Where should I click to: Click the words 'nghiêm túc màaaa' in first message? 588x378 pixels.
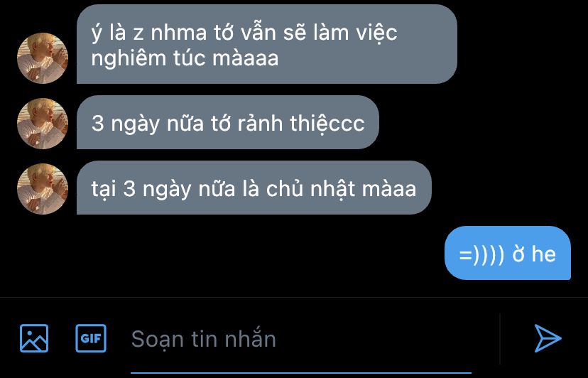coord(185,58)
